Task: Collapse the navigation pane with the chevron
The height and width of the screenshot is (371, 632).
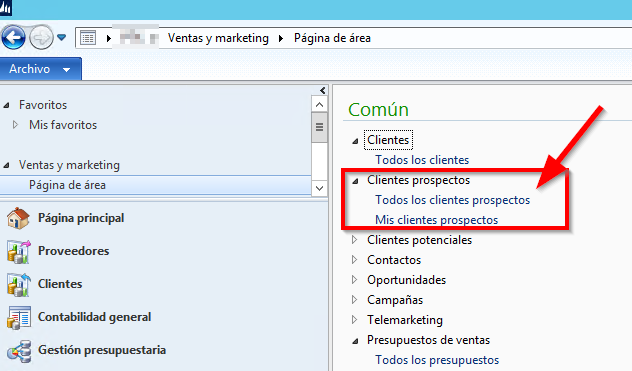Action: (x=322, y=90)
